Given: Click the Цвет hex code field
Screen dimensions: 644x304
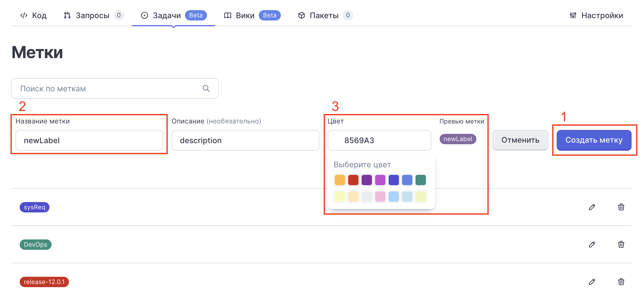Looking at the screenshot, I should coord(380,140).
